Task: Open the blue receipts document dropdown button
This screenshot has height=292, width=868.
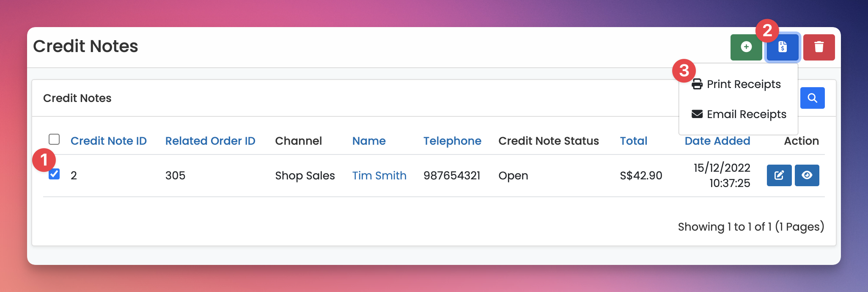Action: [x=783, y=47]
